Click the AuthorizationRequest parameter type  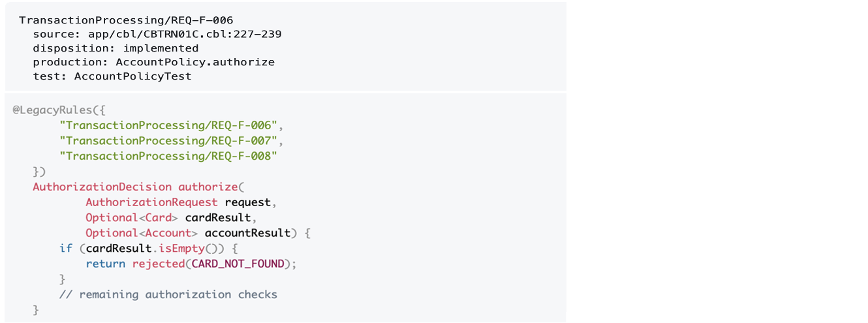tap(151, 202)
